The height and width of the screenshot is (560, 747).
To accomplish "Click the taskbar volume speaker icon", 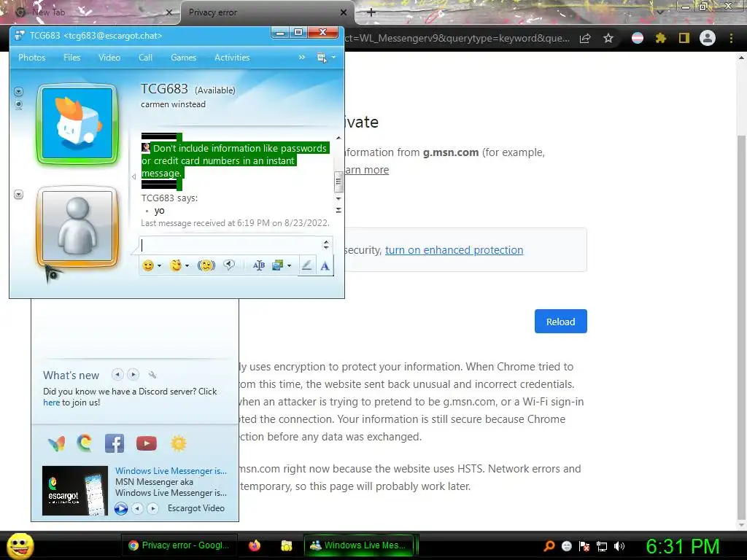I will [619, 546].
